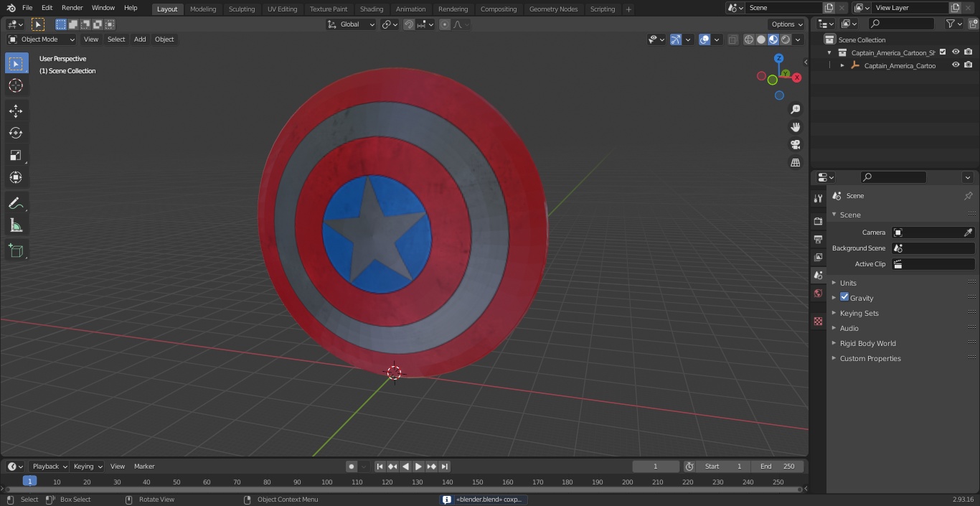Toggle proportional editing

445,24
